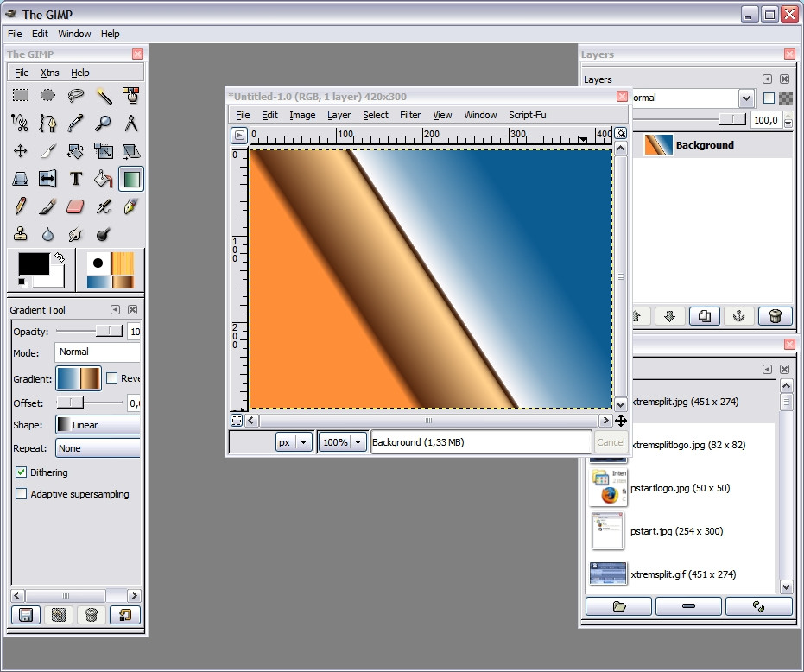The width and height of the screenshot is (804, 672).
Task: Select the Background layer thumbnail
Action: tap(658, 145)
